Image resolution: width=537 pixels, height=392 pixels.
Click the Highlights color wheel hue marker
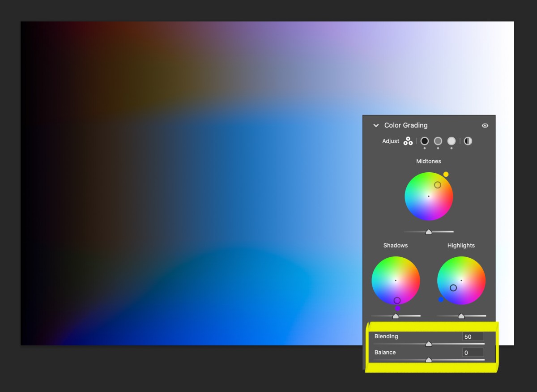point(453,288)
